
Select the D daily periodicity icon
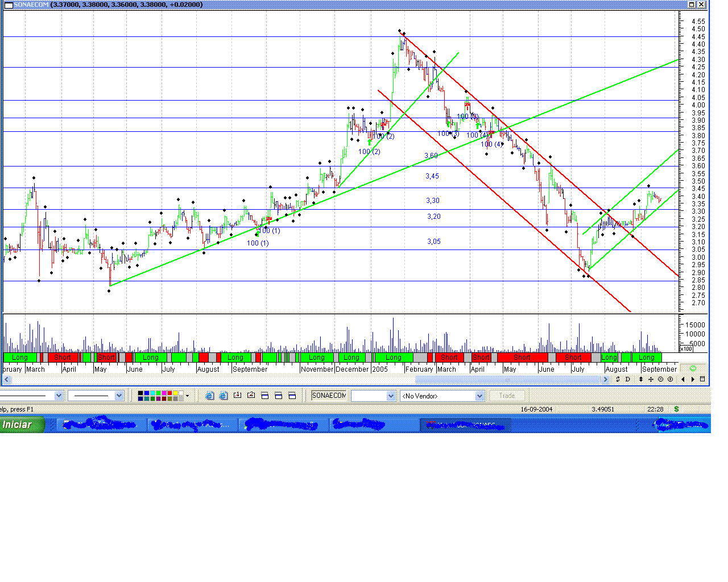[x=627, y=379]
